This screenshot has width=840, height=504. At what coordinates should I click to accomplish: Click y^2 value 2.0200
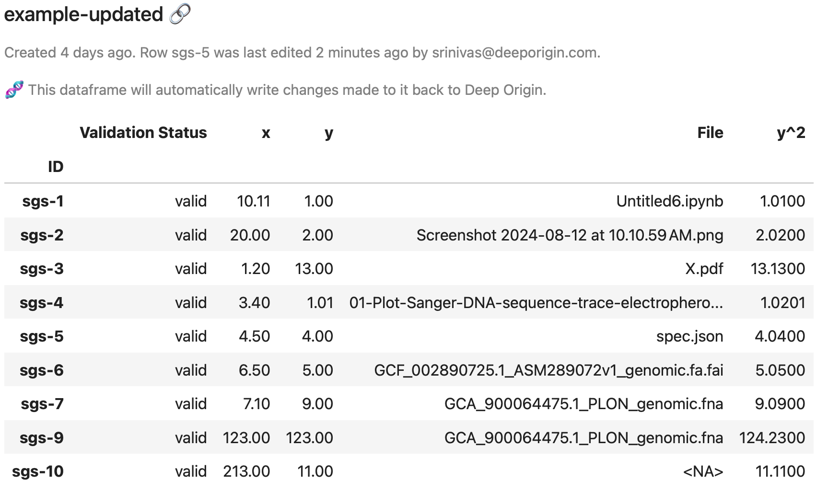pyautogui.click(x=781, y=235)
